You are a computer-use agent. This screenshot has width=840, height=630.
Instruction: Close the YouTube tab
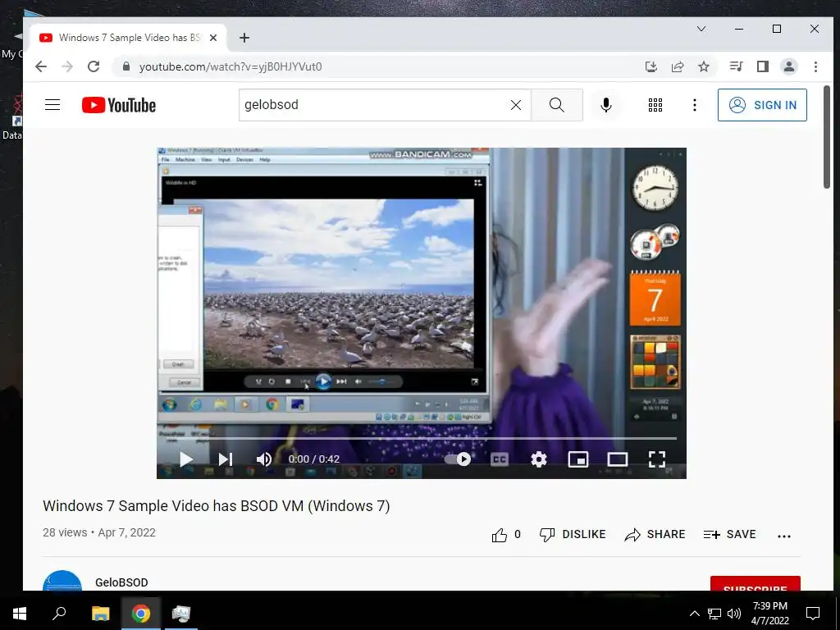[x=213, y=38]
